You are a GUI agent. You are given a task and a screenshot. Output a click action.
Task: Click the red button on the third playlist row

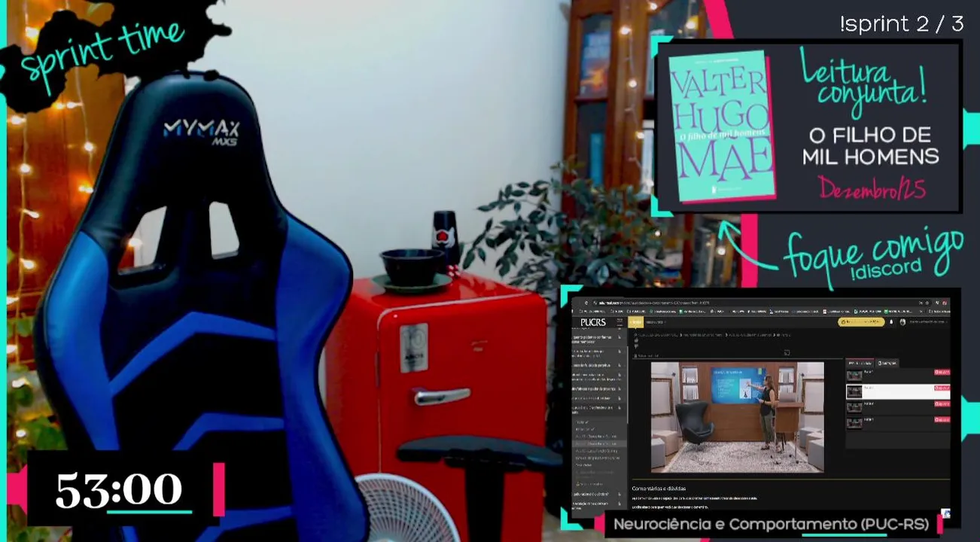[x=942, y=404]
